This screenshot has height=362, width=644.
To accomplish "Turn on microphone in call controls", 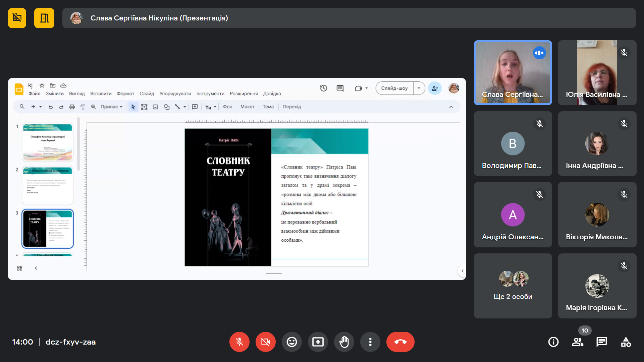I will click(x=239, y=342).
